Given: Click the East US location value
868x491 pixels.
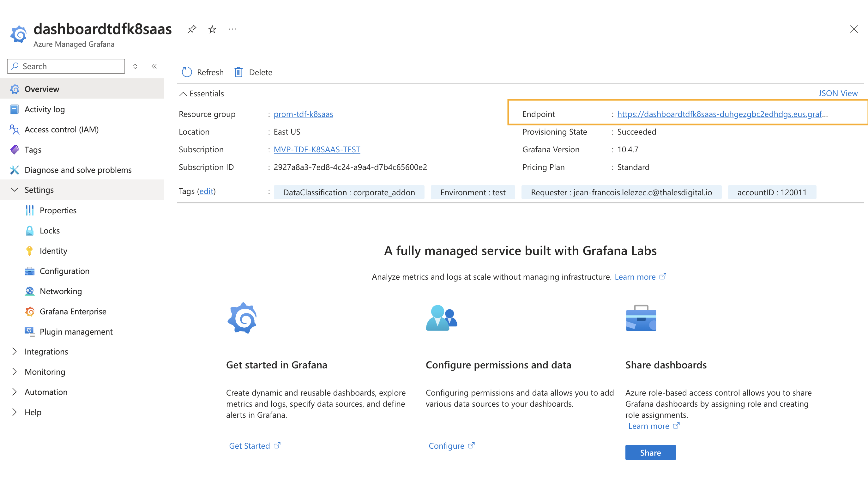Looking at the screenshot, I should tap(287, 132).
